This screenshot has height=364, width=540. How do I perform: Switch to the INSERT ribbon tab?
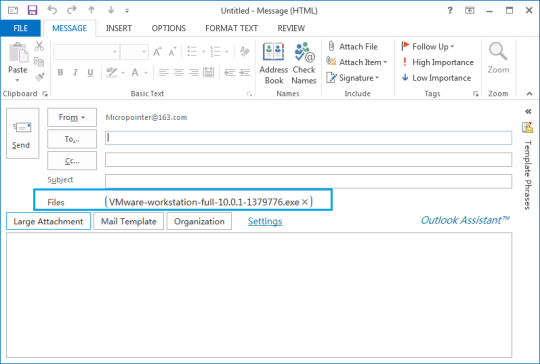(x=119, y=28)
